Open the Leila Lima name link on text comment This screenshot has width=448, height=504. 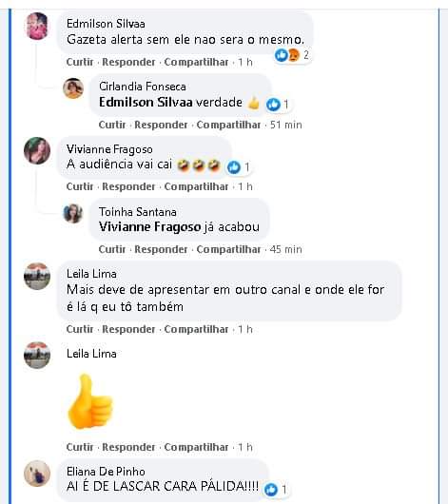pos(91,274)
